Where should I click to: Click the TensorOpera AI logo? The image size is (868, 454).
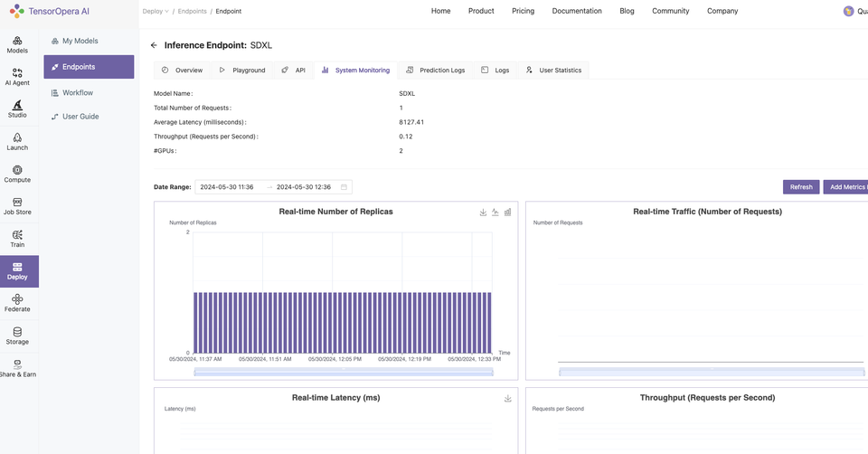click(49, 11)
